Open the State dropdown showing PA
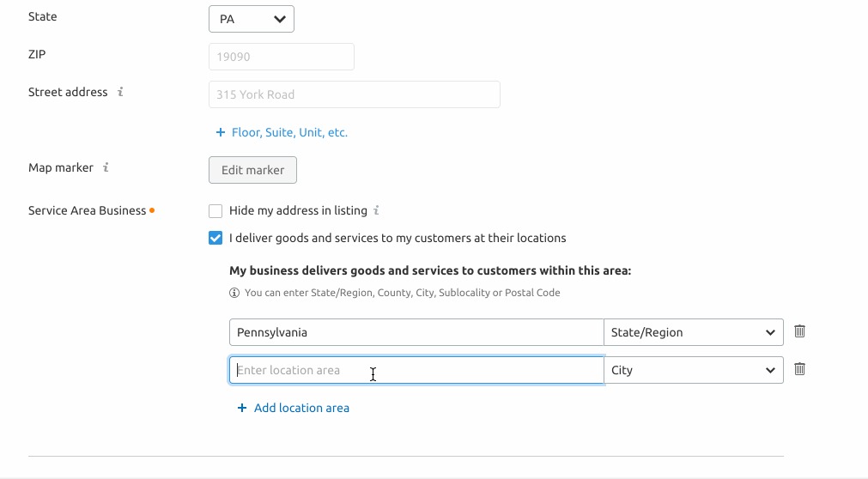 (252, 19)
